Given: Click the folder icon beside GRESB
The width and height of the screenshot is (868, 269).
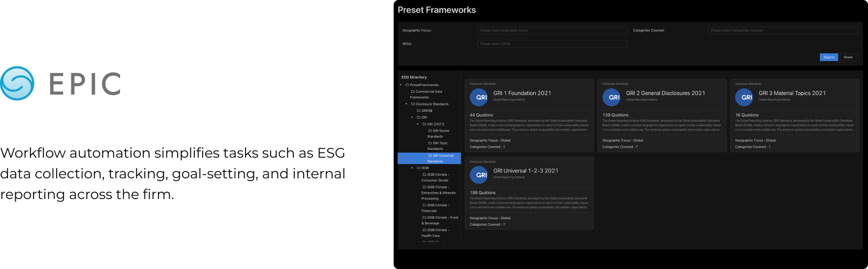Looking at the screenshot, I should (x=419, y=111).
